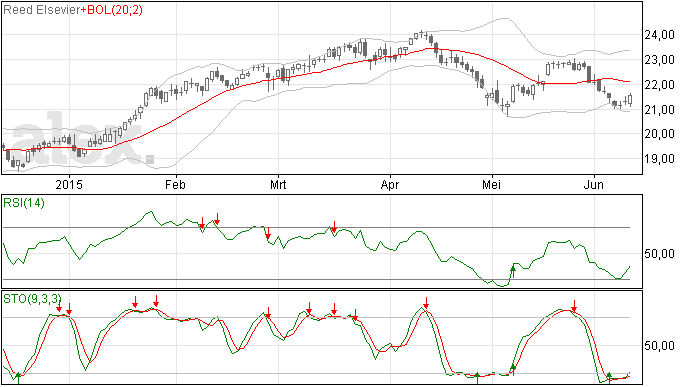Click the 50,00 label on RSI panel
Screen dimensions: 690x387
[659, 254]
